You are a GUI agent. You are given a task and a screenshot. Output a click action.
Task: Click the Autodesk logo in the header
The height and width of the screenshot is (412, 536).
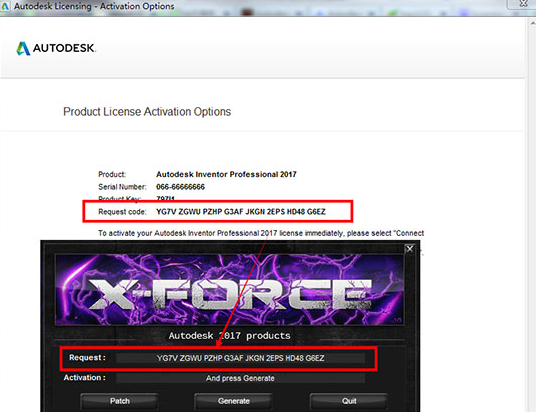[56, 48]
